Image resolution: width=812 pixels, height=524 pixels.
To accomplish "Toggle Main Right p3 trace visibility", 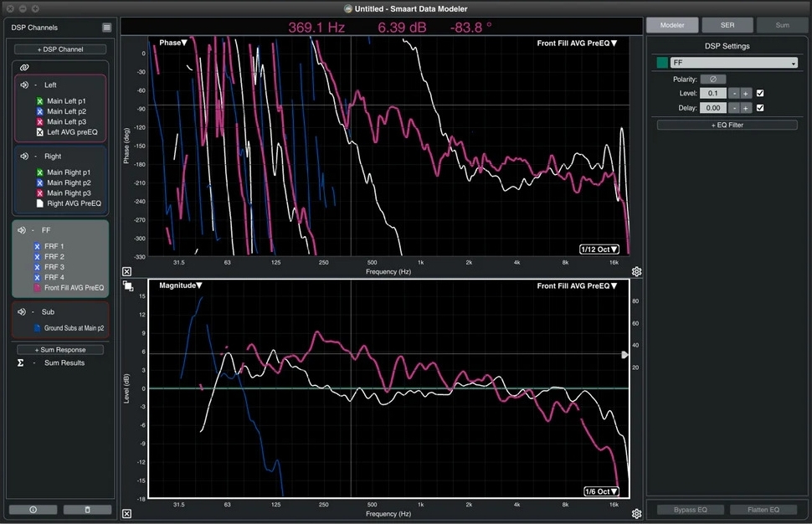I will [40, 193].
